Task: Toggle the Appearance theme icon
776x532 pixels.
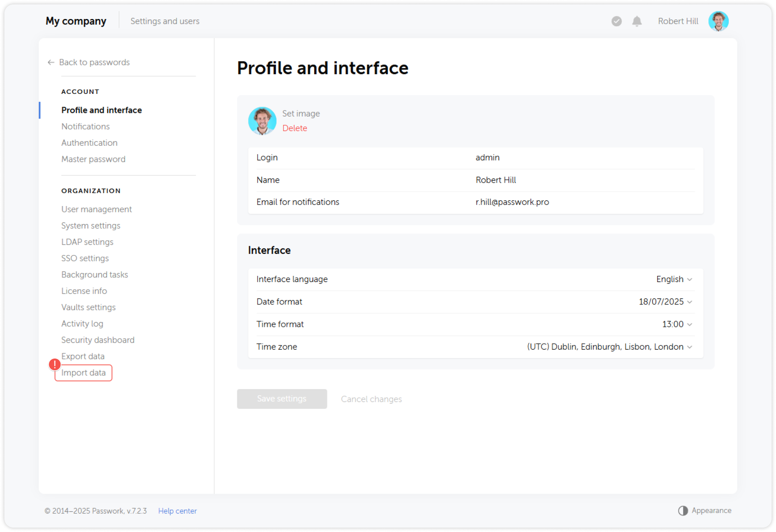Action: pos(683,510)
